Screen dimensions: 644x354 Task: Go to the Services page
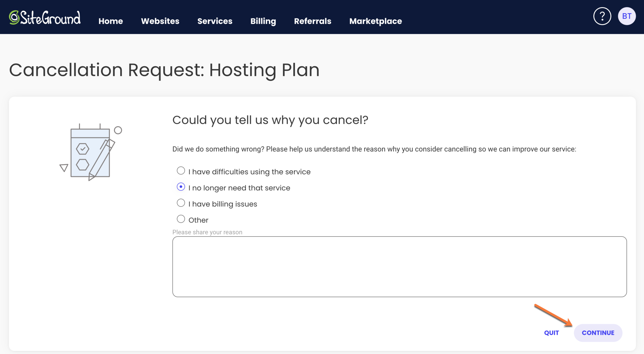coord(215,21)
